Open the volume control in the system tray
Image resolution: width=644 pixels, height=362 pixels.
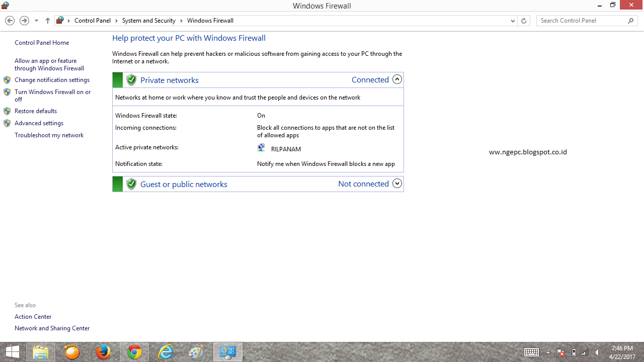(x=597, y=352)
